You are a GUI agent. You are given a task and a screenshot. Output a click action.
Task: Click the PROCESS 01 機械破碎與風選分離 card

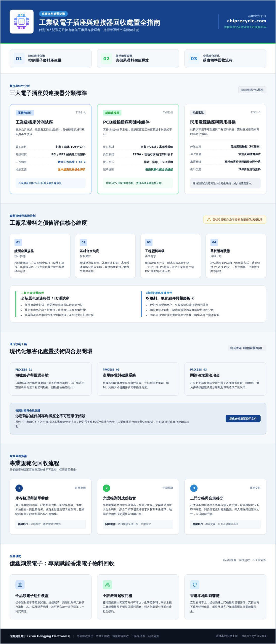tap(51, 379)
